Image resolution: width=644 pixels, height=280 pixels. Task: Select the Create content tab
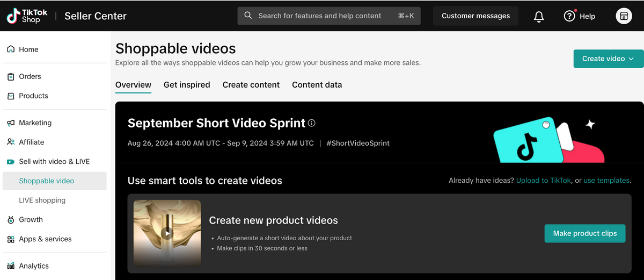251,85
